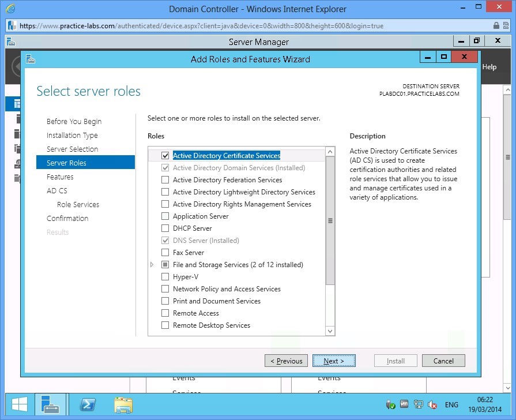This screenshot has width=516, height=420.
Task: Open the network status tray icon
Action: [x=419, y=404]
